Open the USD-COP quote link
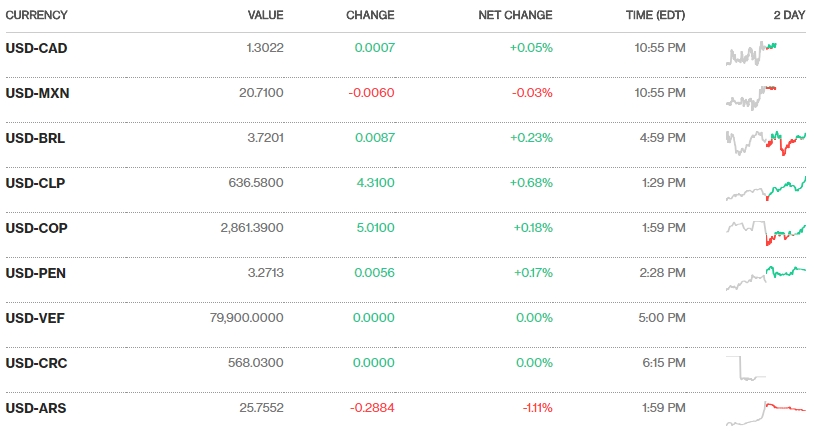This screenshot has height=431, width=814. pyautogui.click(x=36, y=228)
